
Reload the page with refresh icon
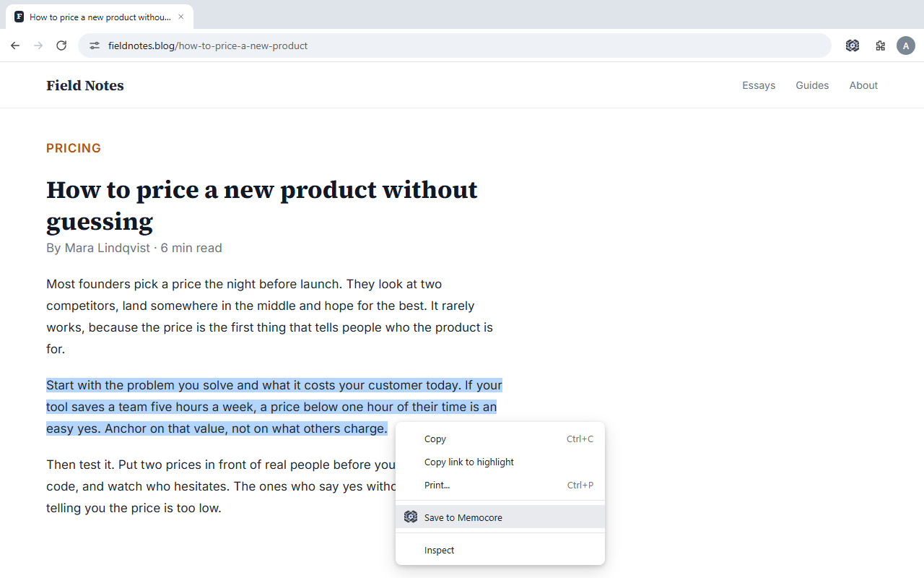[x=61, y=46]
